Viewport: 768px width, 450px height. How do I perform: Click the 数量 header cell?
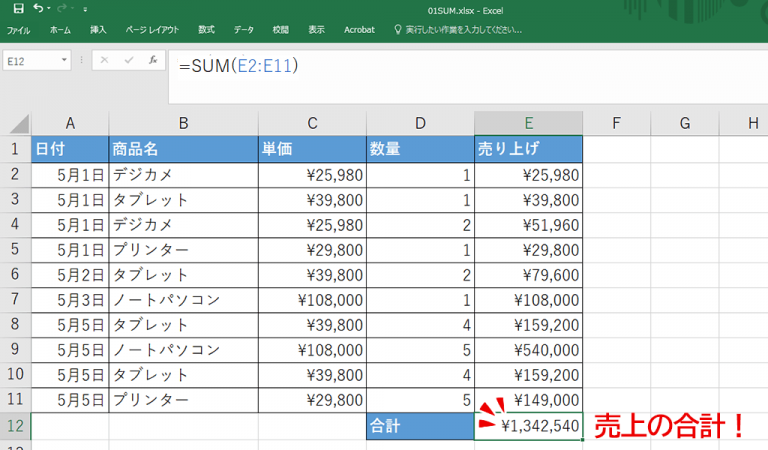coord(420,149)
